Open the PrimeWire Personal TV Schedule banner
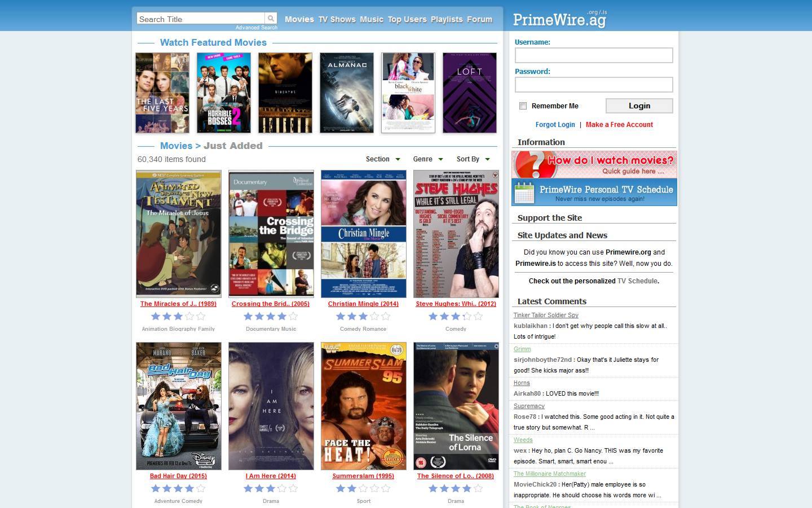The width and height of the screenshot is (812, 508). click(x=594, y=192)
